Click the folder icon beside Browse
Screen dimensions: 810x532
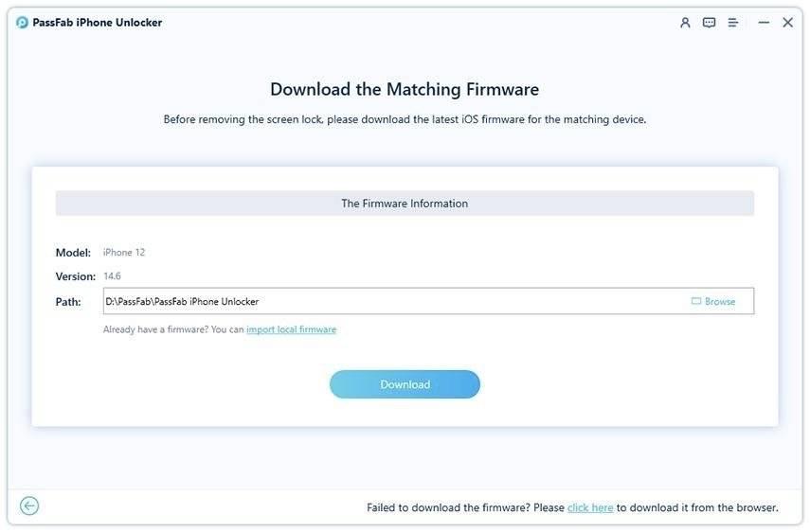696,301
